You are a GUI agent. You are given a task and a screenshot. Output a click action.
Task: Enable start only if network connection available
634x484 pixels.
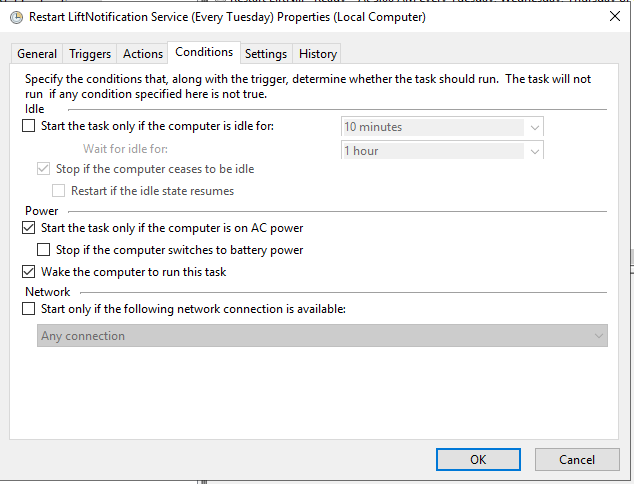(28, 309)
